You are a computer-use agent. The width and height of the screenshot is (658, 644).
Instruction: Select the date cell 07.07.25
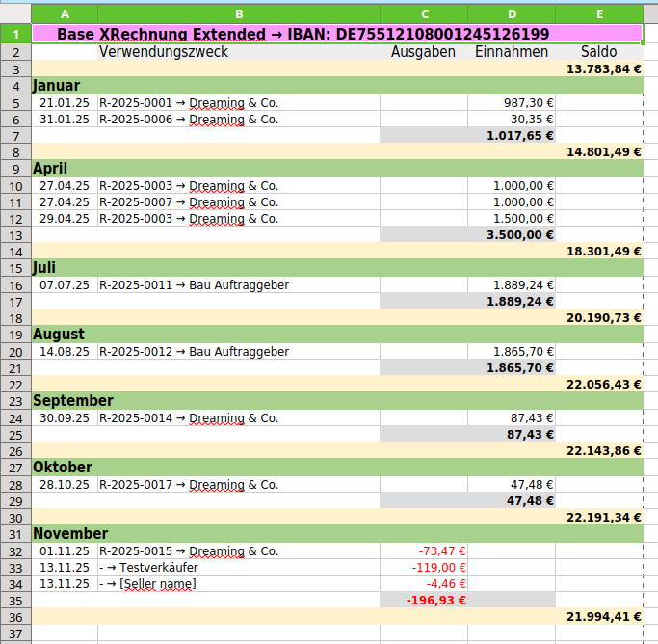[x=65, y=285]
